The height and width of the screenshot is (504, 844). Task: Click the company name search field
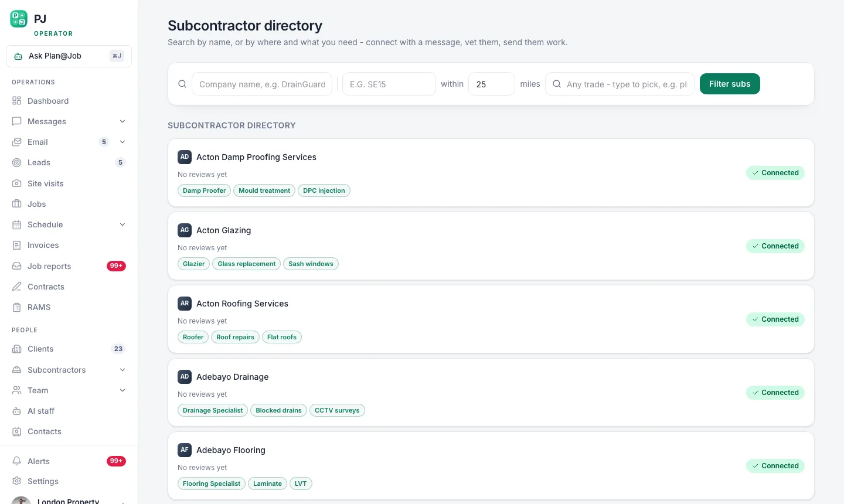(262, 84)
